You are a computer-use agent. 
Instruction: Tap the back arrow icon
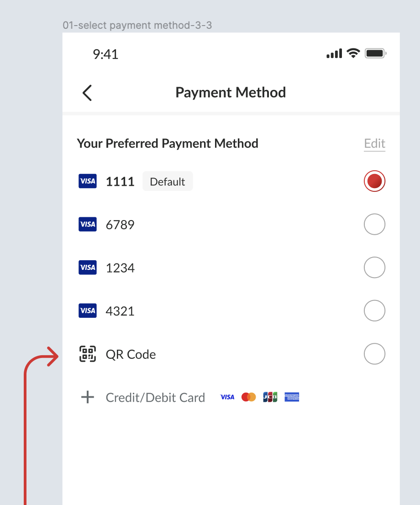click(87, 93)
